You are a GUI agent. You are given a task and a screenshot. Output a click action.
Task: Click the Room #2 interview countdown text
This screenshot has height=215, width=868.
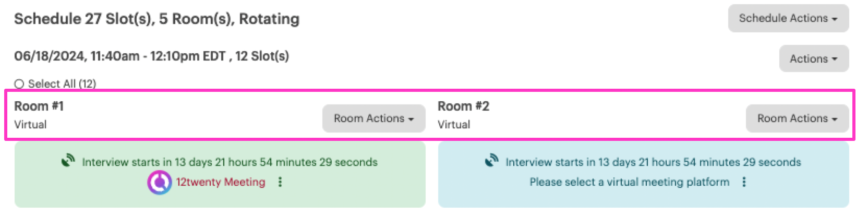[x=653, y=162]
